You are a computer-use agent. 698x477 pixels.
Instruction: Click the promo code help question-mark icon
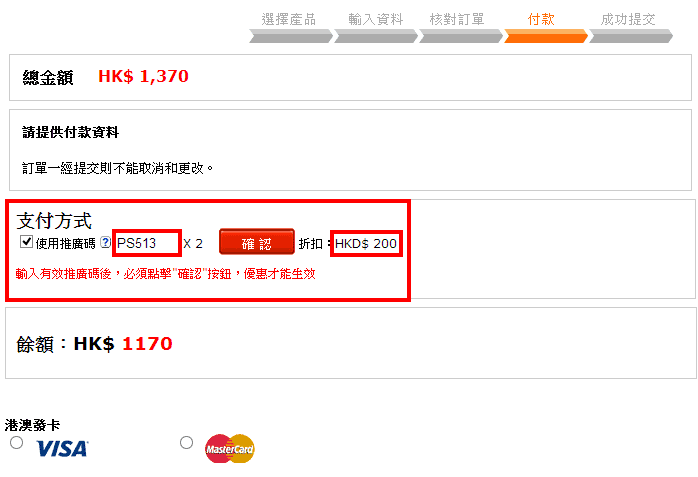click(x=106, y=243)
